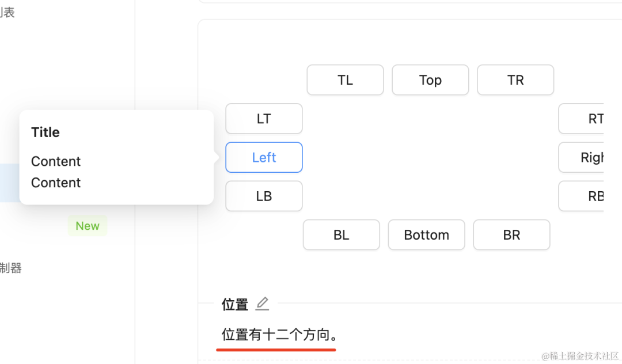Click the LB placement button
Viewport: 622px width, 364px height.
click(264, 196)
